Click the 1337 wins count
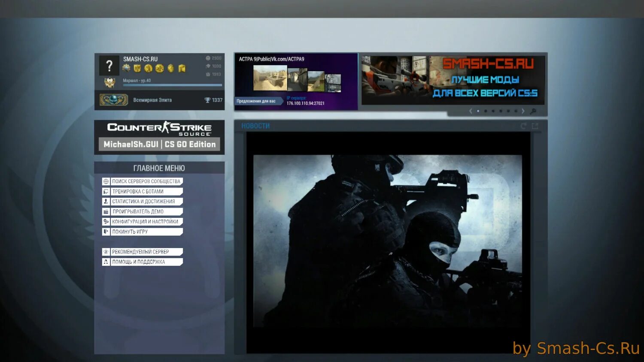Viewport: 644px width, 362px height. (217, 100)
